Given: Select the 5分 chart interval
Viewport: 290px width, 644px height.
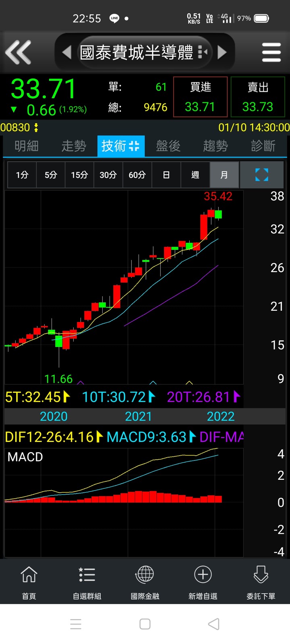Looking at the screenshot, I should [x=51, y=175].
